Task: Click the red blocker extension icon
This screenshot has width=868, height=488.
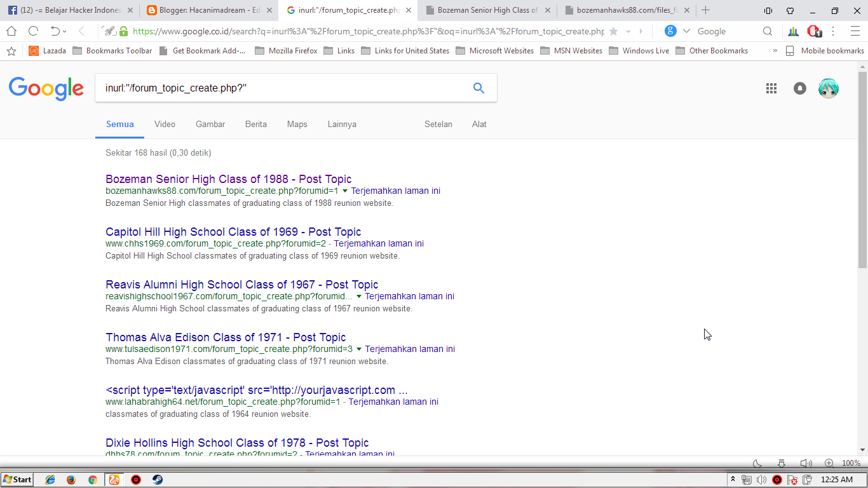Action: (814, 31)
